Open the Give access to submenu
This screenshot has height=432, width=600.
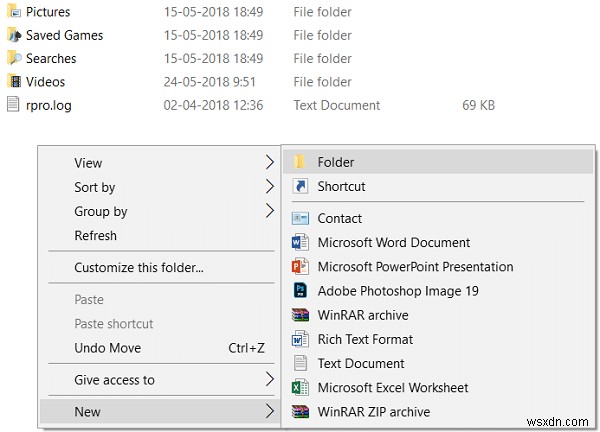pyautogui.click(x=269, y=380)
